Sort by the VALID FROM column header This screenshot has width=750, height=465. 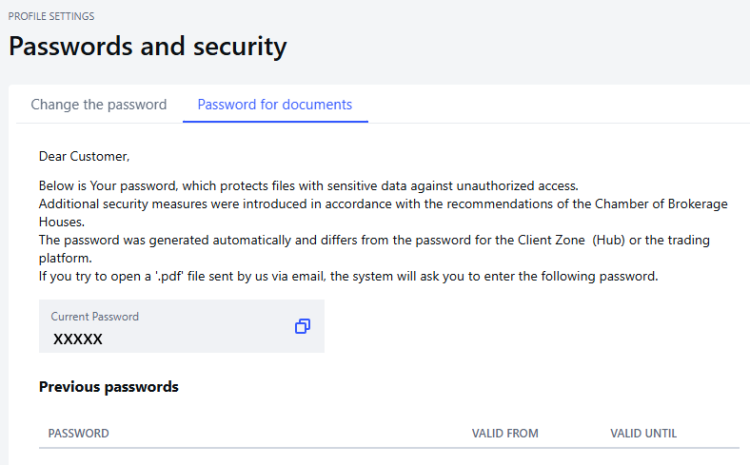pyautogui.click(x=505, y=433)
